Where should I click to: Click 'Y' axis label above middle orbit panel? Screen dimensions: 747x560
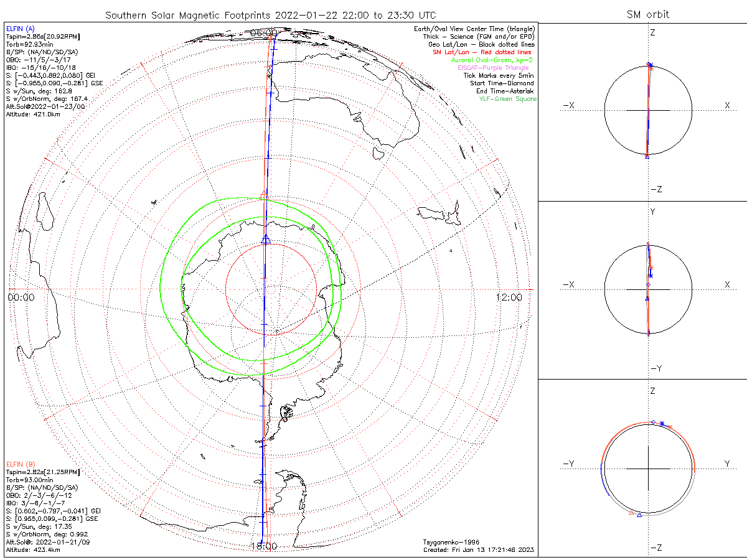point(652,212)
